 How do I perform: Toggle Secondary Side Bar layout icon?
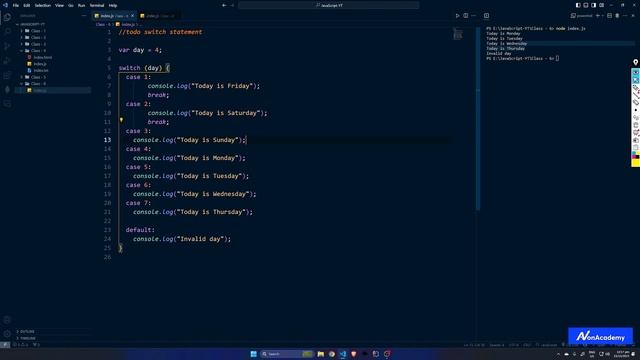point(593,5)
